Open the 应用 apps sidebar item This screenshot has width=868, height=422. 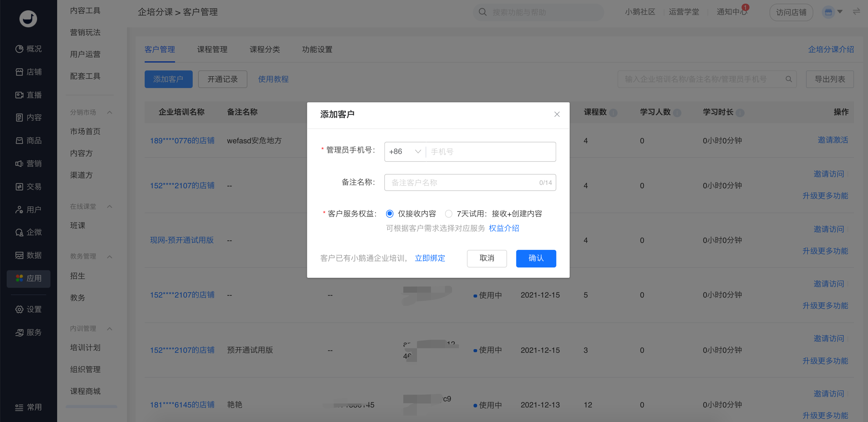click(x=28, y=279)
